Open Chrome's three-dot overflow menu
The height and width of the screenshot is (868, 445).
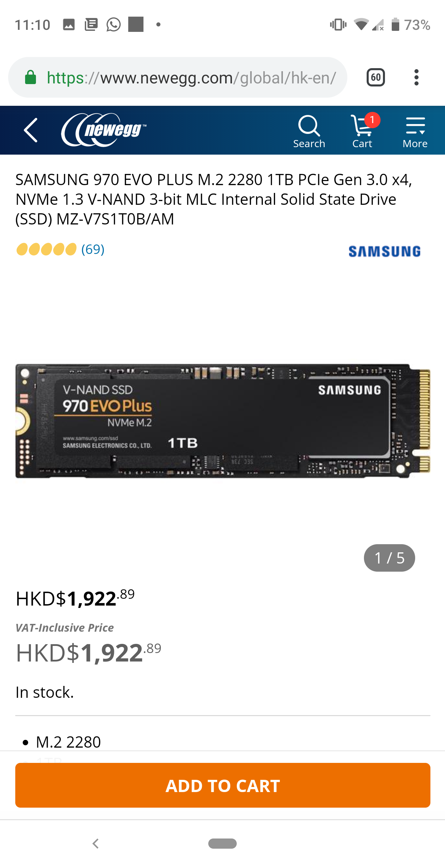click(x=417, y=78)
